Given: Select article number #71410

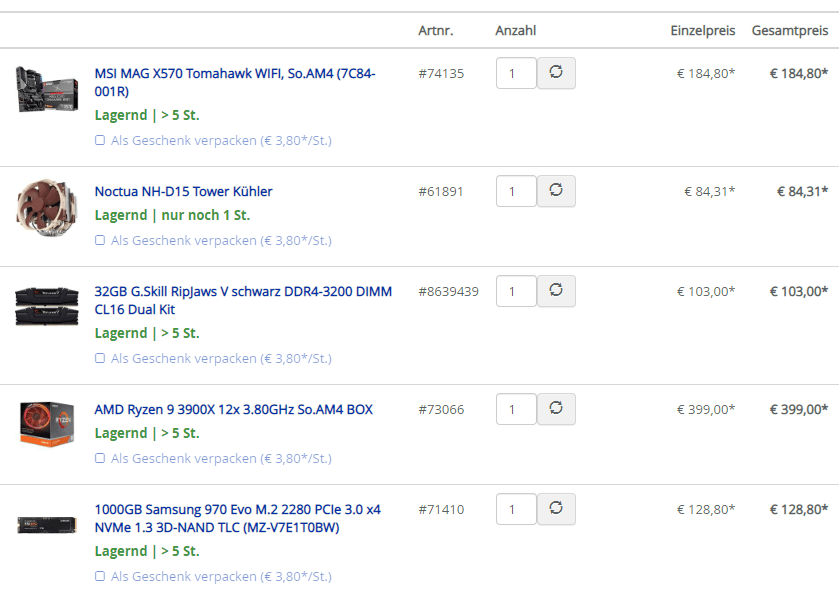Looking at the screenshot, I should coord(441,510).
